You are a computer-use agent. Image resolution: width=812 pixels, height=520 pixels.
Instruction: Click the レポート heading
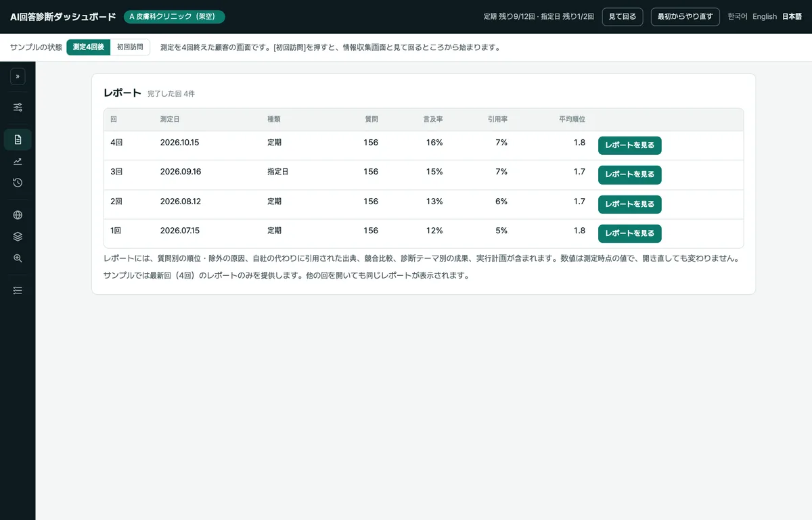tap(122, 93)
